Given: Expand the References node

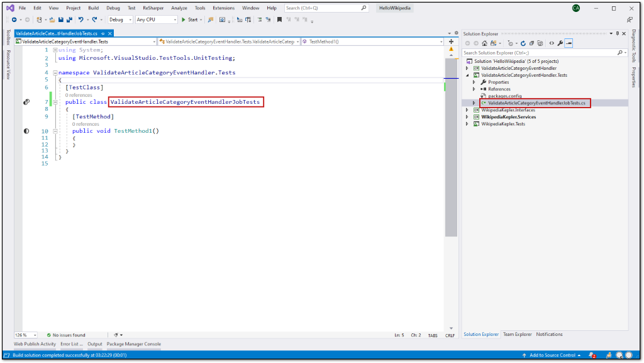Looking at the screenshot, I should click(x=474, y=89).
